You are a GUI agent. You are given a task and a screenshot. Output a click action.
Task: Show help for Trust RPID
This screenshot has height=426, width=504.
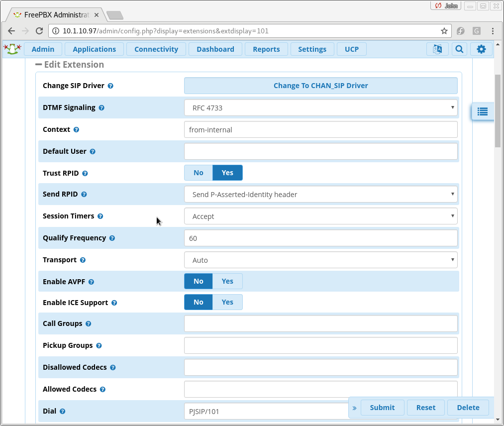tap(85, 173)
